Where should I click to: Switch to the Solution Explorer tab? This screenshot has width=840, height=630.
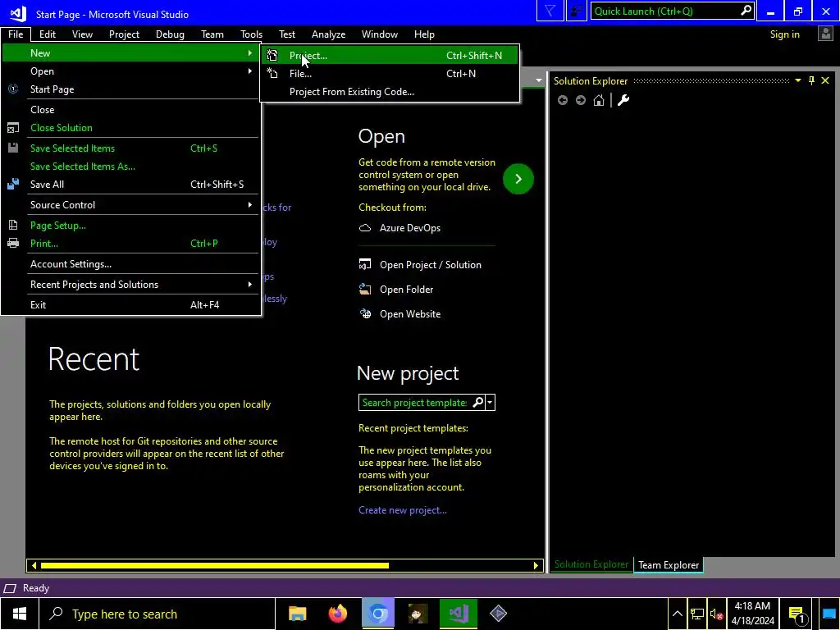591,564
